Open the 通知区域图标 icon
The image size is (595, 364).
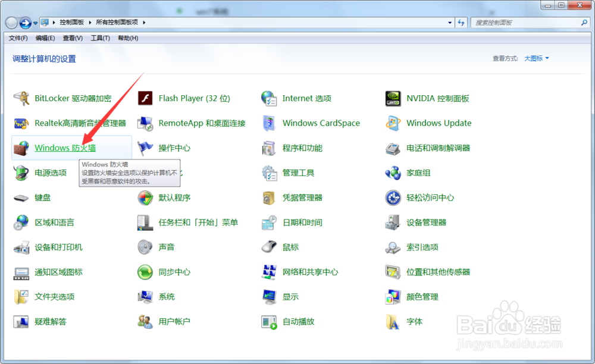(x=21, y=273)
